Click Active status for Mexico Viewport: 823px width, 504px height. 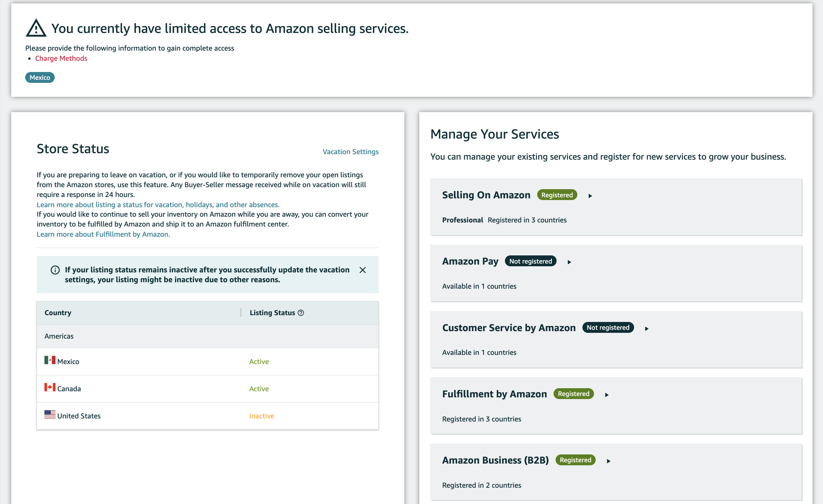[259, 361]
